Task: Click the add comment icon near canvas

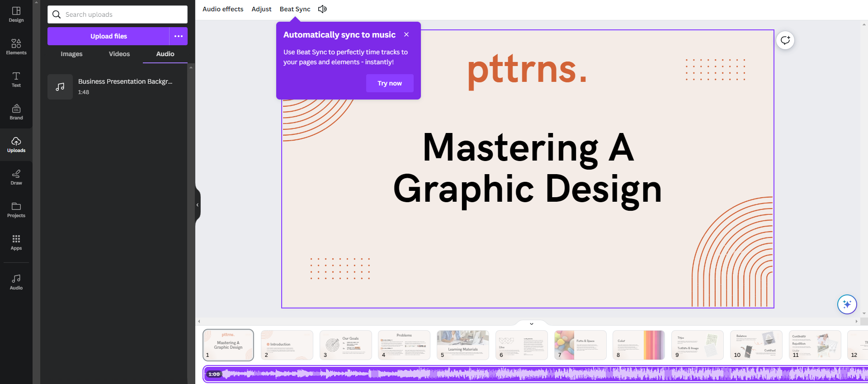Action: point(785,40)
